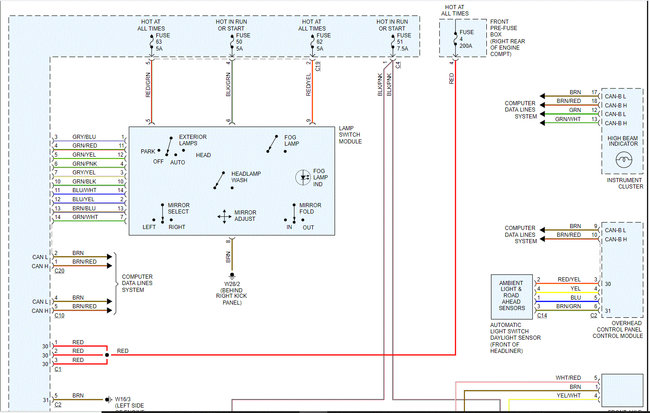Image resolution: width=650 pixels, height=413 pixels.
Task: Click the 'BRN/GRN' wire label
Action: pos(569,306)
